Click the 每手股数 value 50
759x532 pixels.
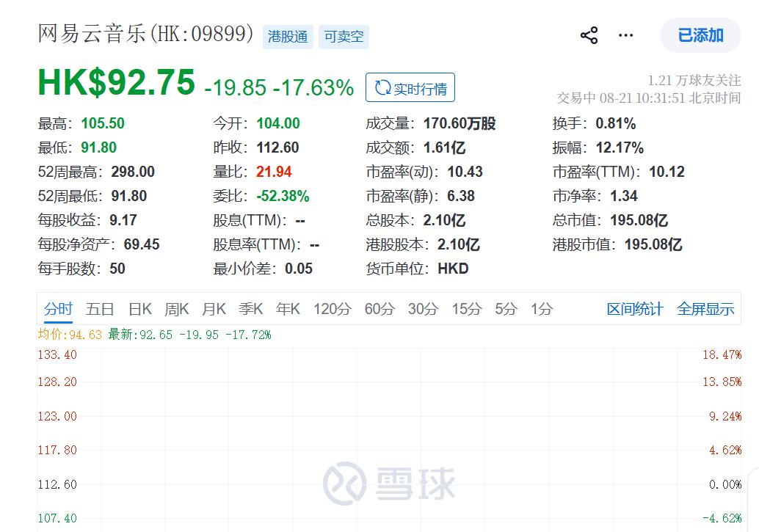click(117, 269)
